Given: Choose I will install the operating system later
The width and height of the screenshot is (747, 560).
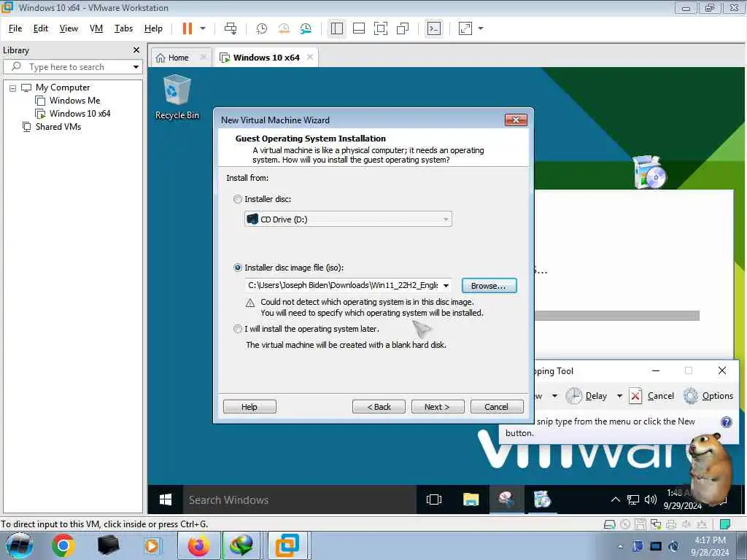Looking at the screenshot, I should tap(238, 329).
